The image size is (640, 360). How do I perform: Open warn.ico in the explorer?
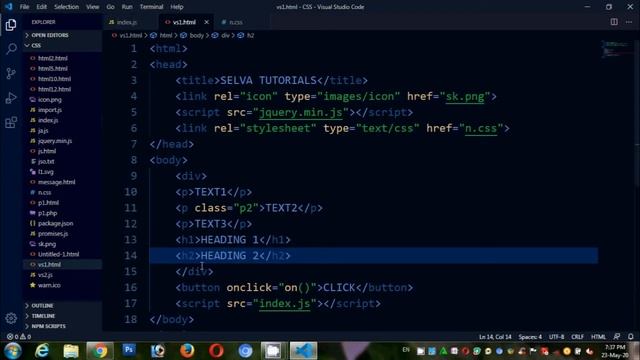click(x=49, y=285)
